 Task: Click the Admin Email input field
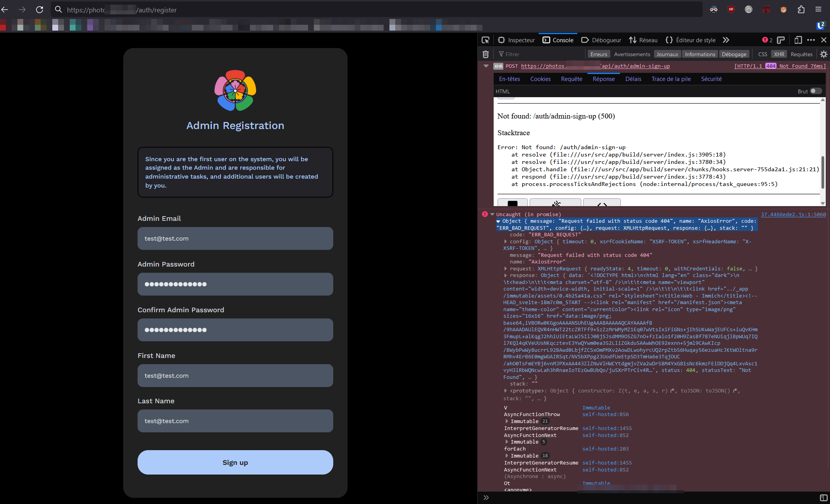235,238
